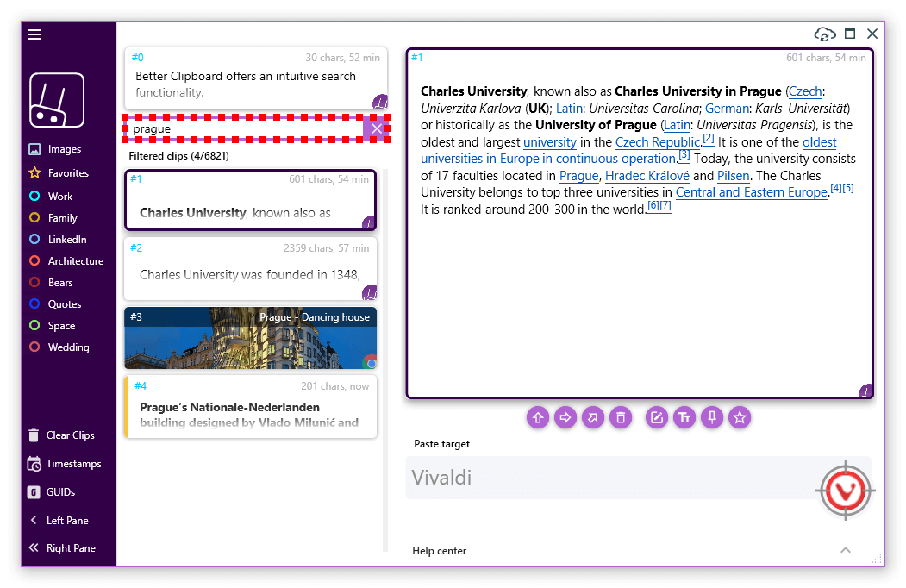Open the Timestamps tool
Image resolution: width=906 pixels, height=588 pixels.
[x=64, y=464]
